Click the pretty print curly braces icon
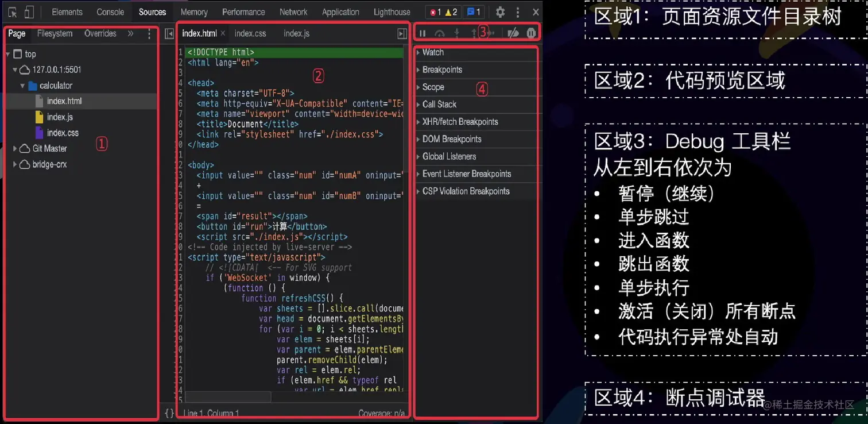 169,413
